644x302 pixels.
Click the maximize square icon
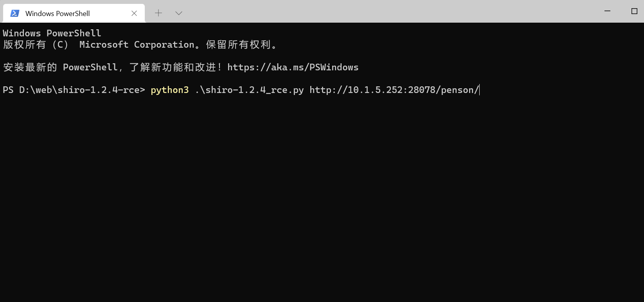tap(634, 11)
